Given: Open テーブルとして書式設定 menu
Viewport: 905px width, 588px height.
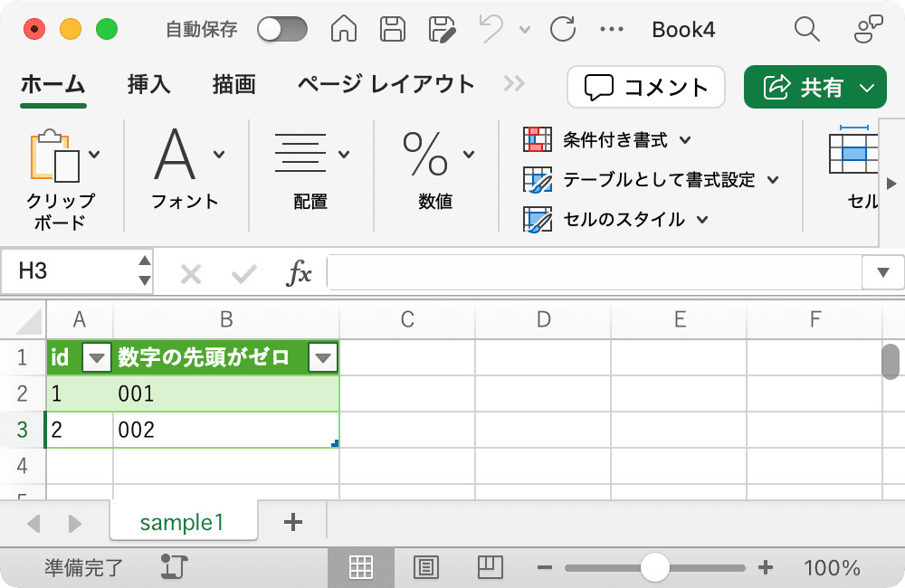Looking at the screenshot, I should pyautogui.click(x=651, y=179).
